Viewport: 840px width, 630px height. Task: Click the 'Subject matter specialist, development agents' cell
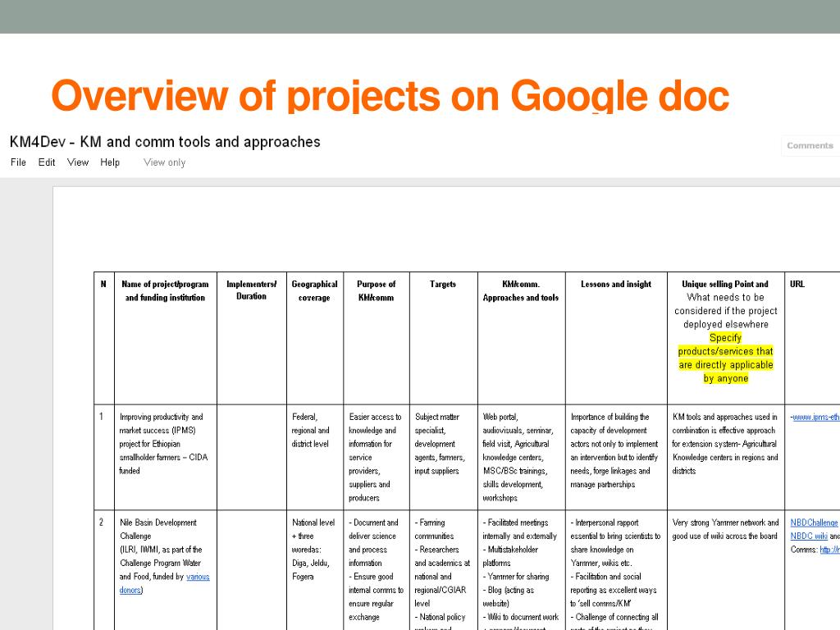[444, 457]
